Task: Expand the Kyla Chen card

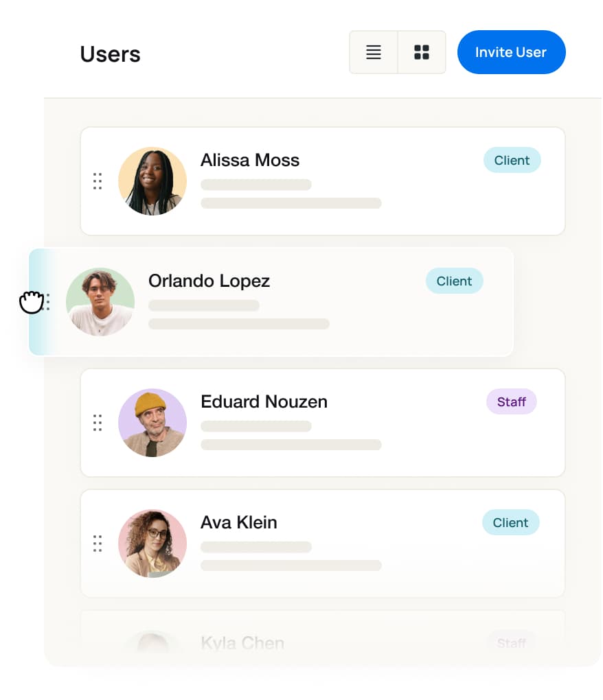Action: coord(323,638)
